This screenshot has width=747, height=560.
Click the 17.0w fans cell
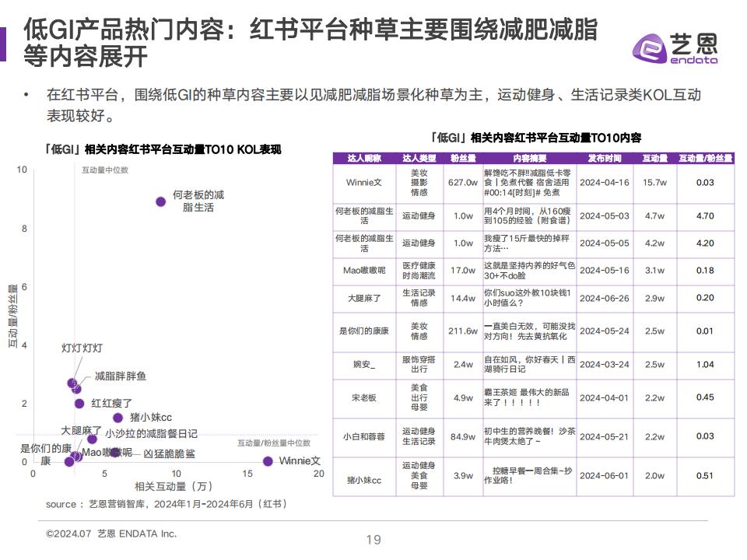pyautogui.click(x=462, y=271)
